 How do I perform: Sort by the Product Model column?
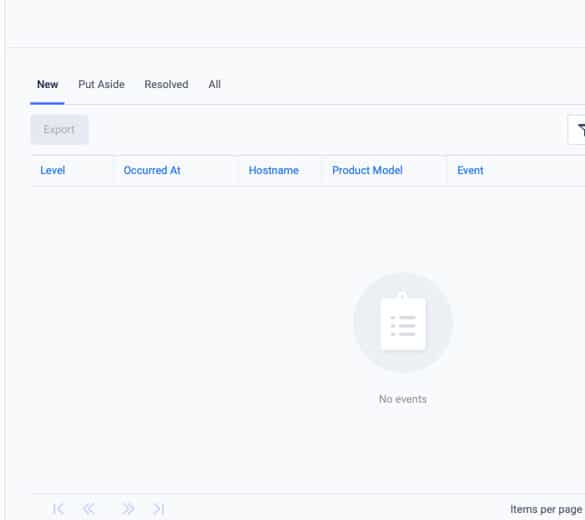point(367,170)
